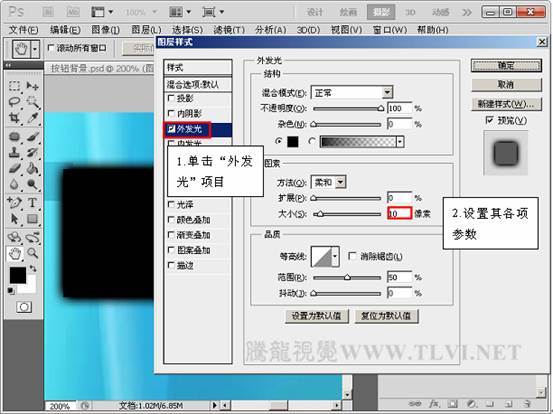Pick the Type tool (T)
The width and height of the screenshot is (553, 414).
32,203
